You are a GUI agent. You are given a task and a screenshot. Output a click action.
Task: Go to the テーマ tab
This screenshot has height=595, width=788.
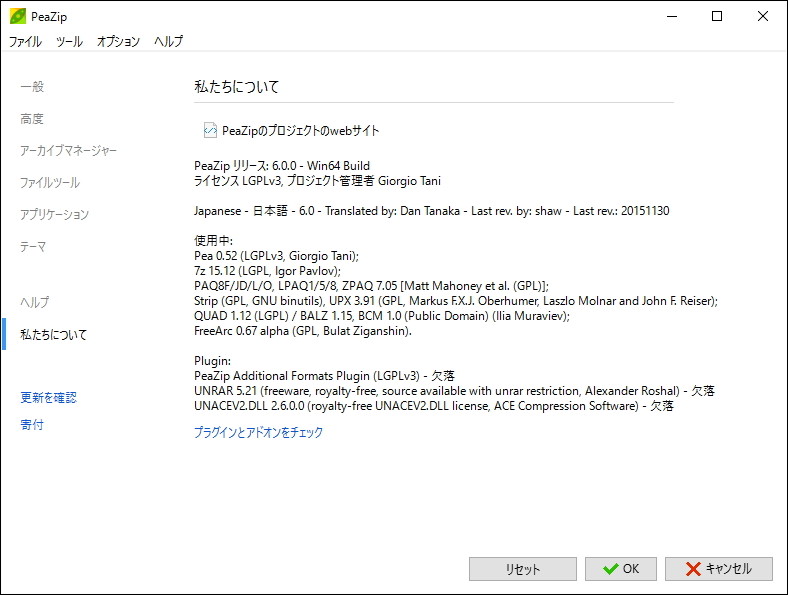(33, 247)
